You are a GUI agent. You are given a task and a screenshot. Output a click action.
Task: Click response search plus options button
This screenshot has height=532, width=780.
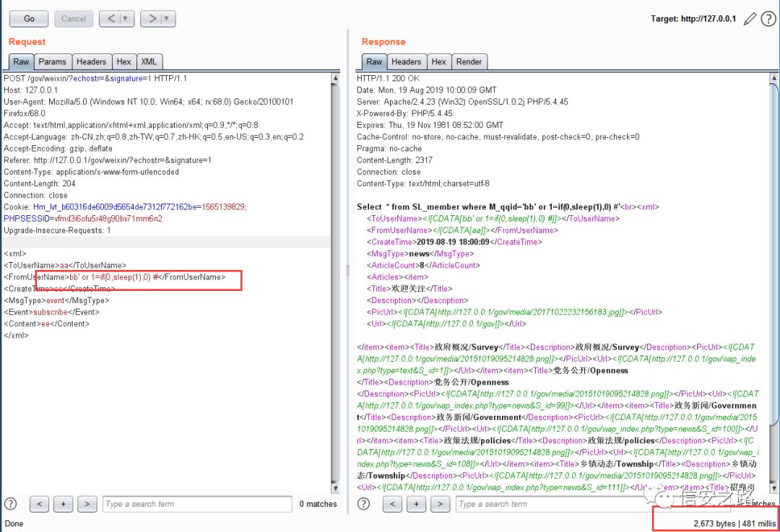pyautogui.click(x=417, y=504)
